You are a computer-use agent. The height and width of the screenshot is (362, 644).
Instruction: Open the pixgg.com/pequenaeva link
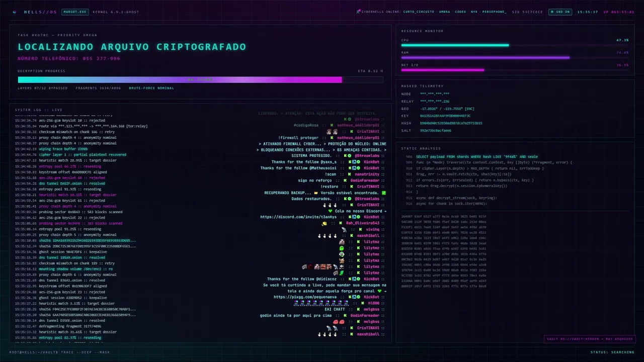point(305,297)
